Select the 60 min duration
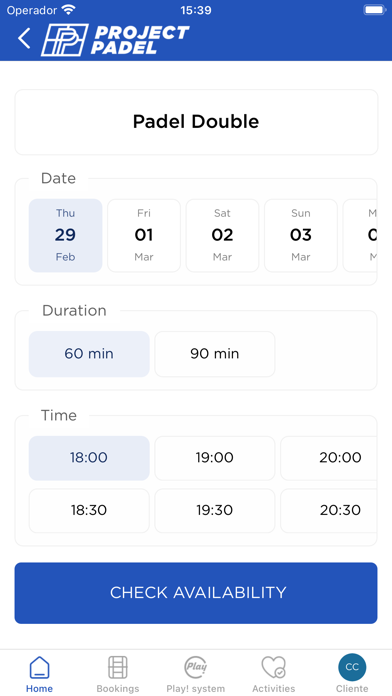Screen dimensions: 392x696 coord(89,354)
